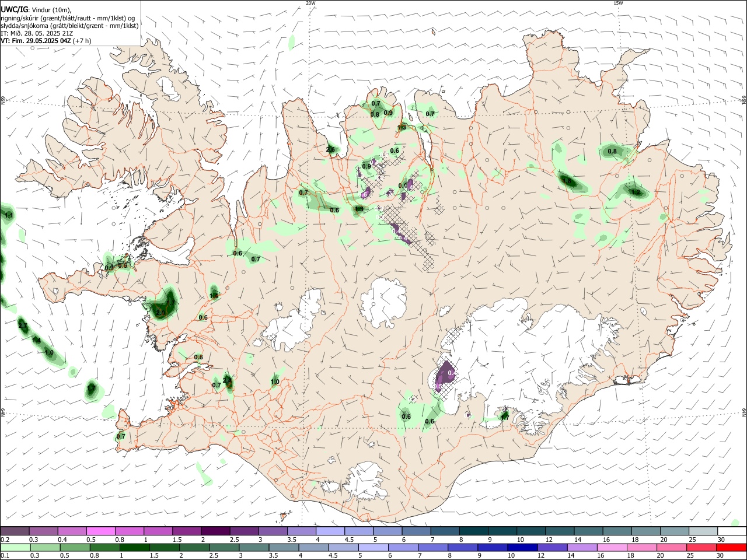Click the 0.1 label in the rain legend
747x560 pixels.
click(5, 556)
